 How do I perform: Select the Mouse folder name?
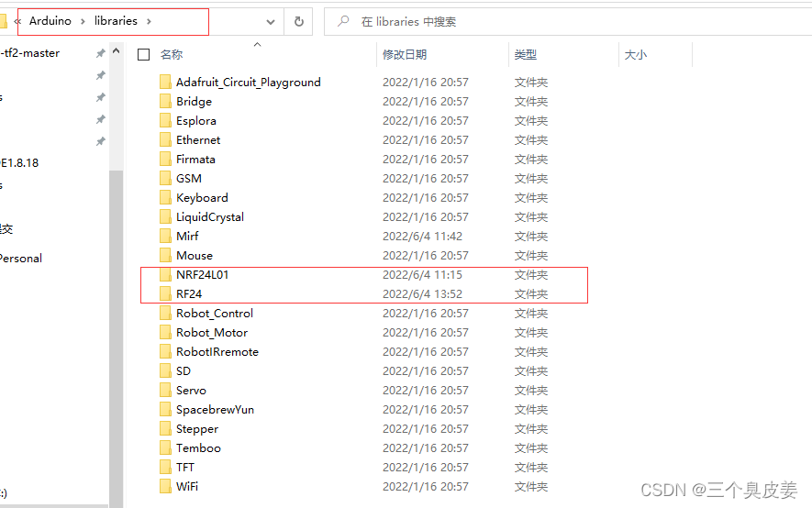click(195, 256)
